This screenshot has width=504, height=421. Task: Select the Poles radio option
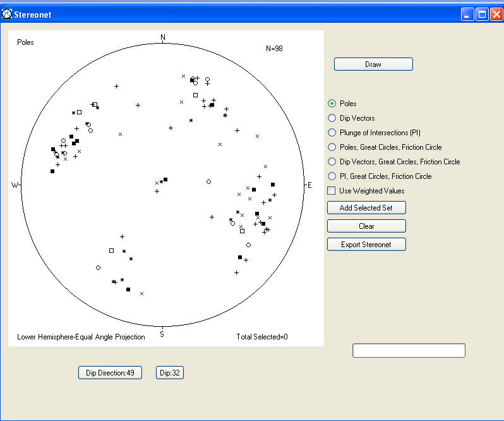click(332, 104)
